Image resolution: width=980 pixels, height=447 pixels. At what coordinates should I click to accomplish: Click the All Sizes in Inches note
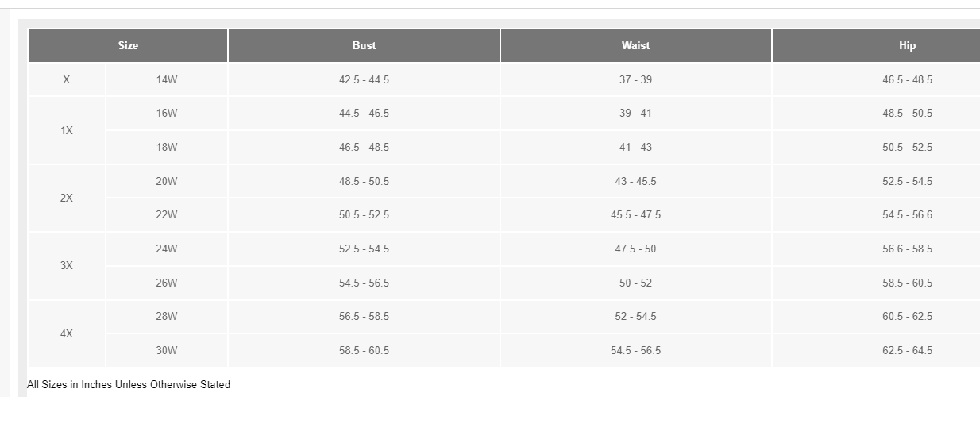coord(129,384)
